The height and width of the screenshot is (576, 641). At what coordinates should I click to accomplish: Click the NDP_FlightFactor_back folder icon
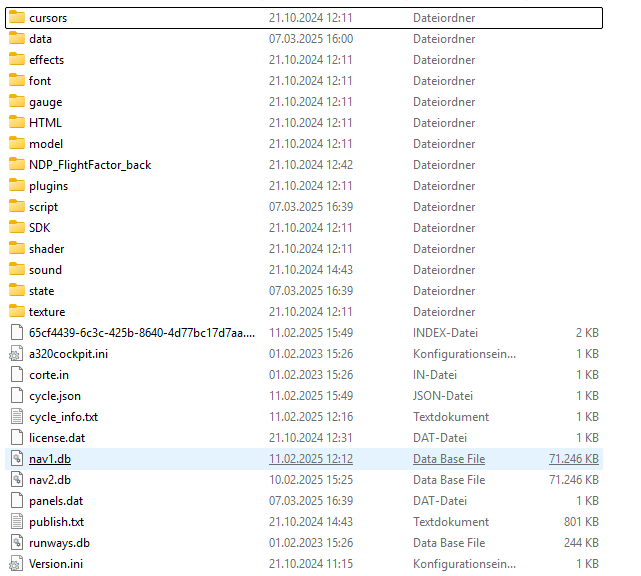coord(17,164)
